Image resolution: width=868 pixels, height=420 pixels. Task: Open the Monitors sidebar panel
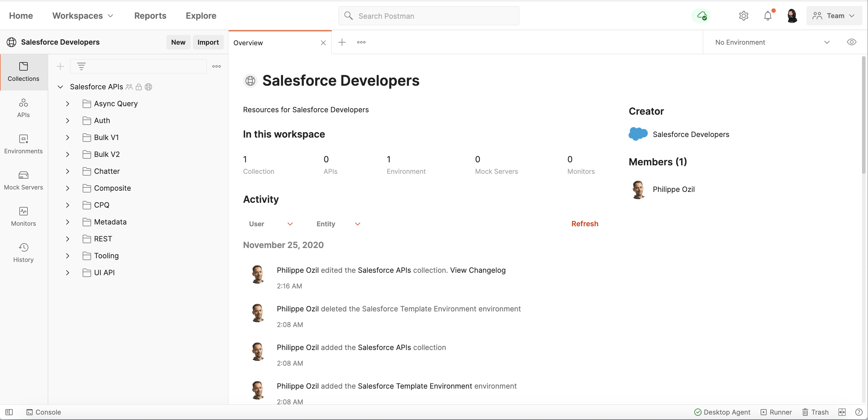(x=24, y=216)
